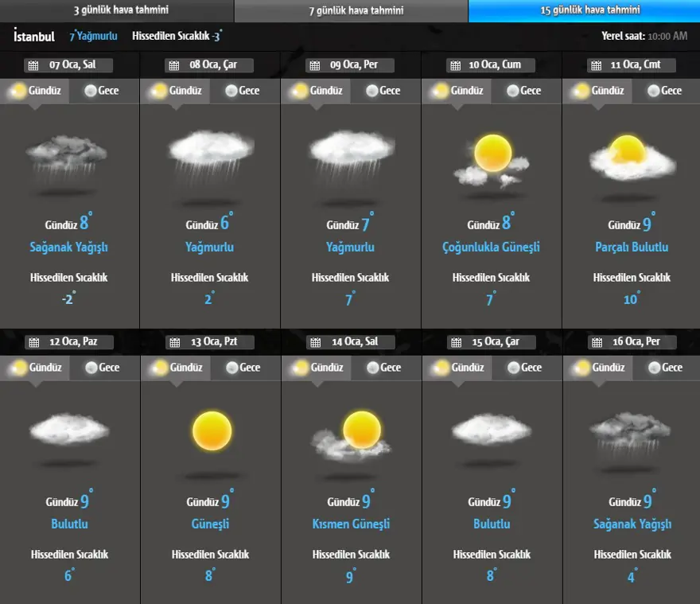Click the İstanbul city name
This screenshot has height=604, width=700.
click(x=34, y=36)
